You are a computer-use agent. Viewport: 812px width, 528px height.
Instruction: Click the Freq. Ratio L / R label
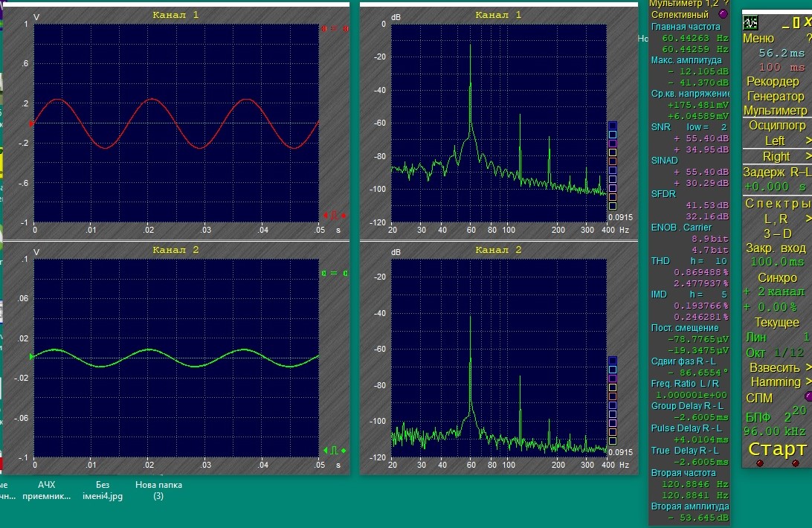click(x=685, y=384)
